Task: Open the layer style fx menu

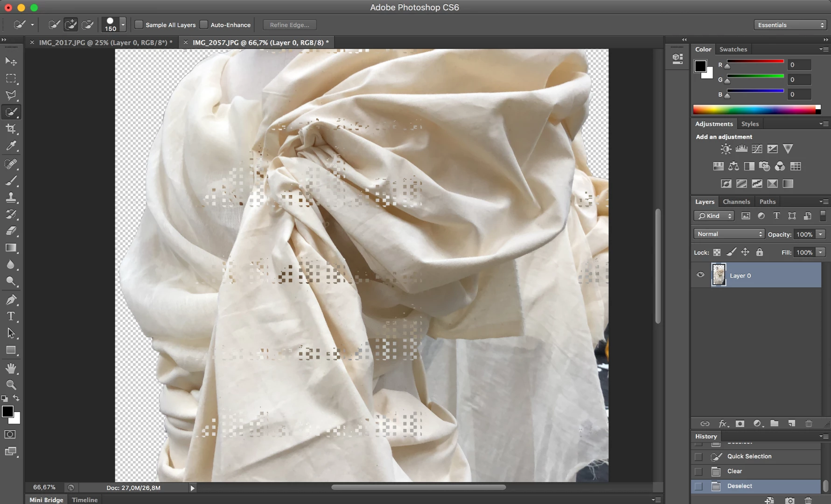Action: coord(723,423)
